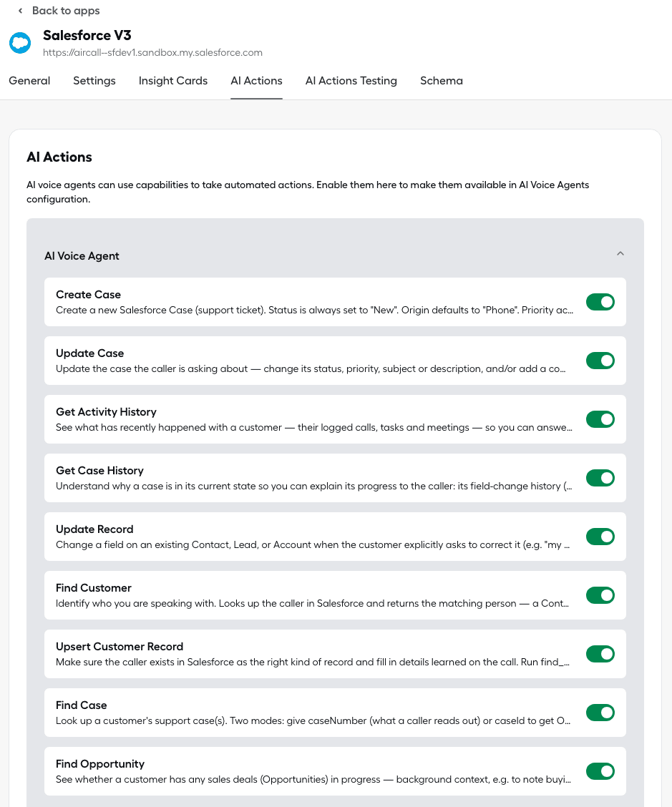Click the Salesforce cloud logo icon
672x807 pixels.
[x=20, y=43]
